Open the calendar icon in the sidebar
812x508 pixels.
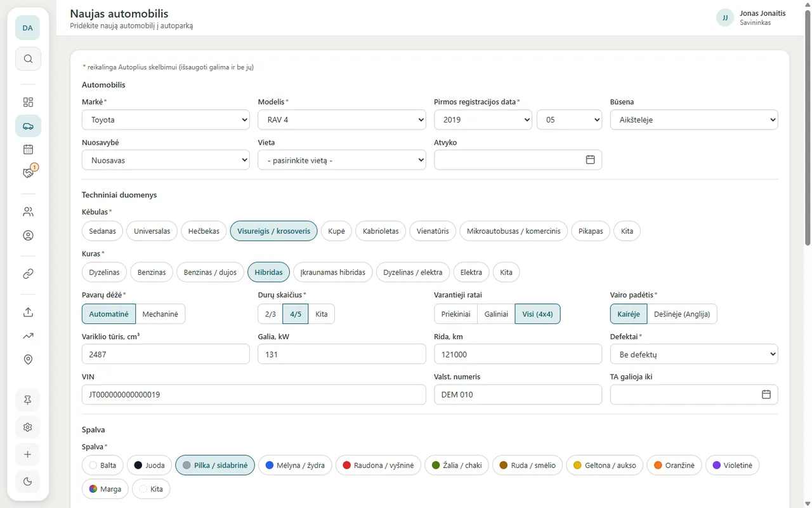pyautogui.click(x=28, y=149)
